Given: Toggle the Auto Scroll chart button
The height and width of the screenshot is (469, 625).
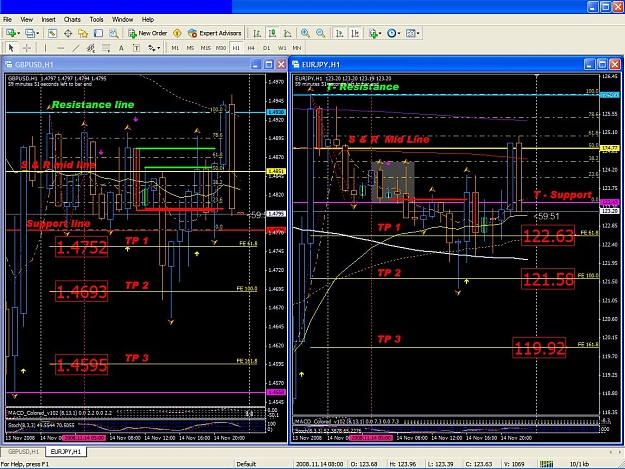Looking at the screenshot, I should pos(340,33).
